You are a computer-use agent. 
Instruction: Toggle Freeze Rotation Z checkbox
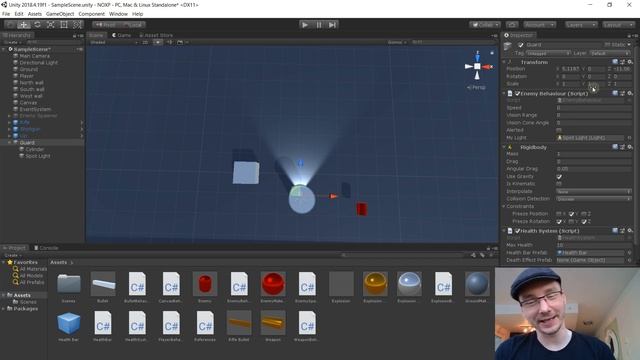click(x=584, y=221)
